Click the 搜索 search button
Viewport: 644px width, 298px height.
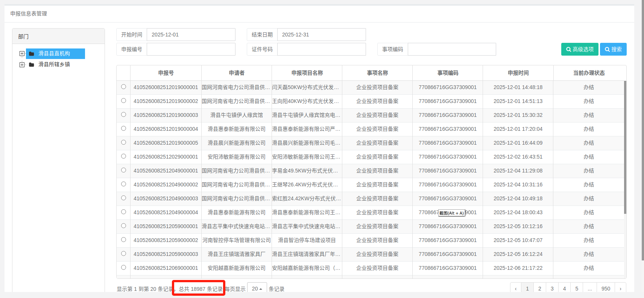(x=613, y=49)
